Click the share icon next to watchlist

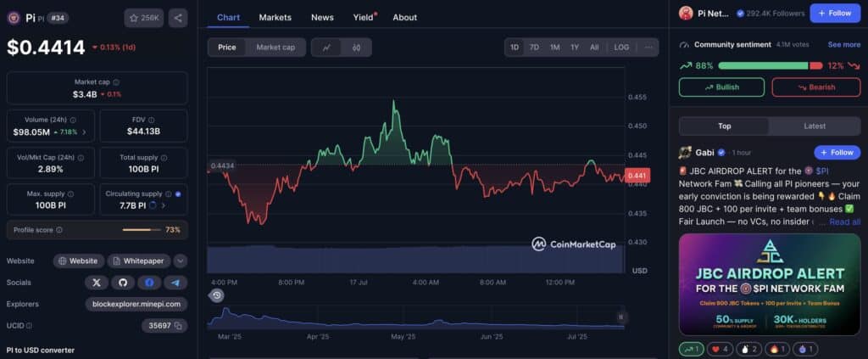[x=178, y=18]
